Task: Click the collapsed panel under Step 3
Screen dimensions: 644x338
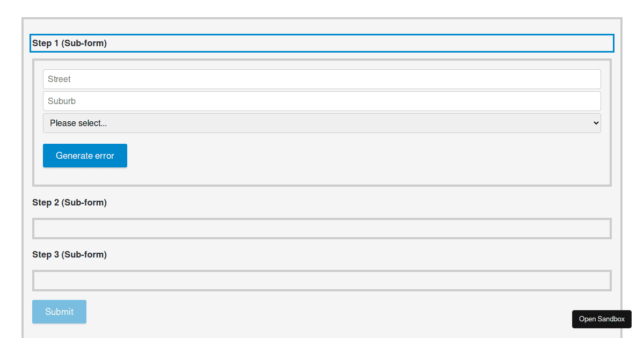Action: click(321, 280)
